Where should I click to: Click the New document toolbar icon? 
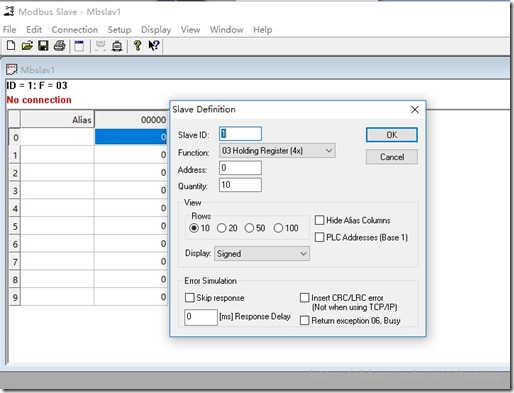[x=11, y=45]
